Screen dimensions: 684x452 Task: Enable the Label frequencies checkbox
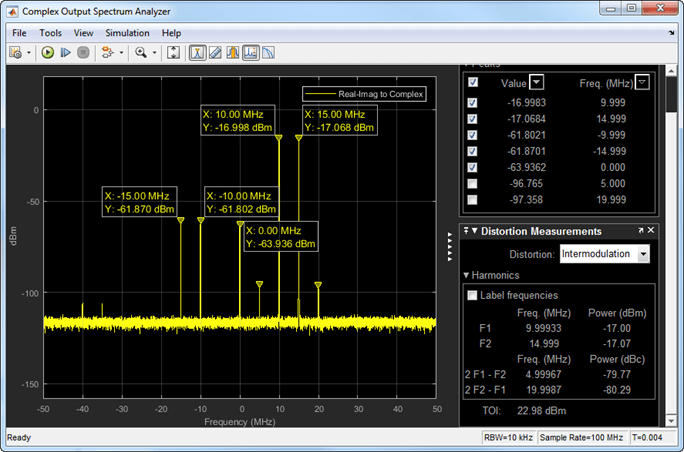point(473,295)
